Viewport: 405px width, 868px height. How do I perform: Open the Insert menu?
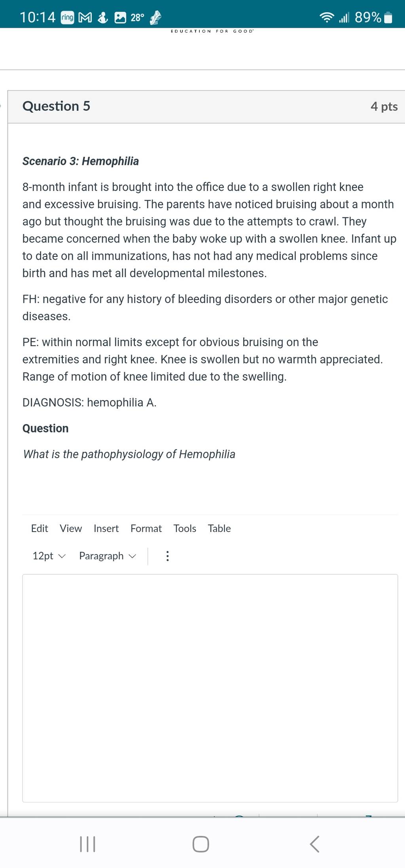106,528
